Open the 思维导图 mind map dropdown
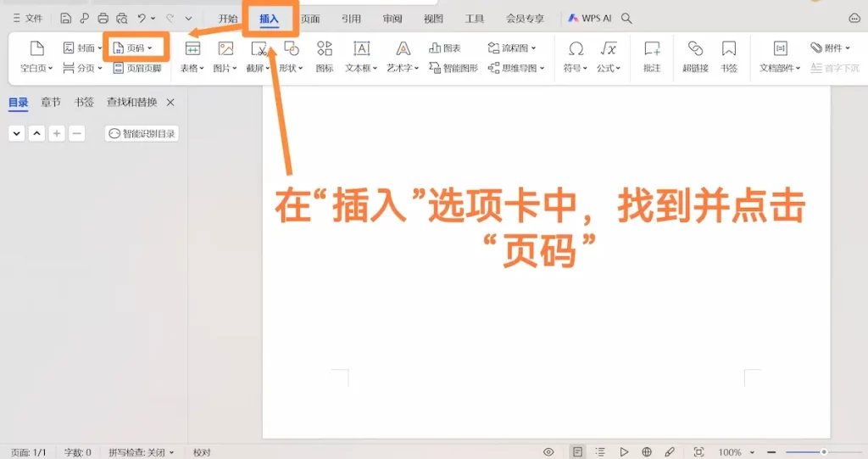The width and height of the screenshot is (868, 459). pos(516,68)
